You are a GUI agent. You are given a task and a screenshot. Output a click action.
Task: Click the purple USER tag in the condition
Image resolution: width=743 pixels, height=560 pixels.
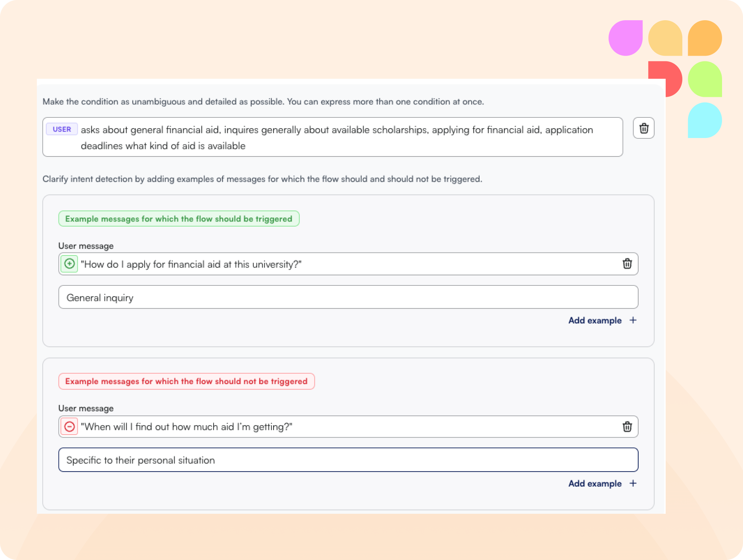click(62, 129)
